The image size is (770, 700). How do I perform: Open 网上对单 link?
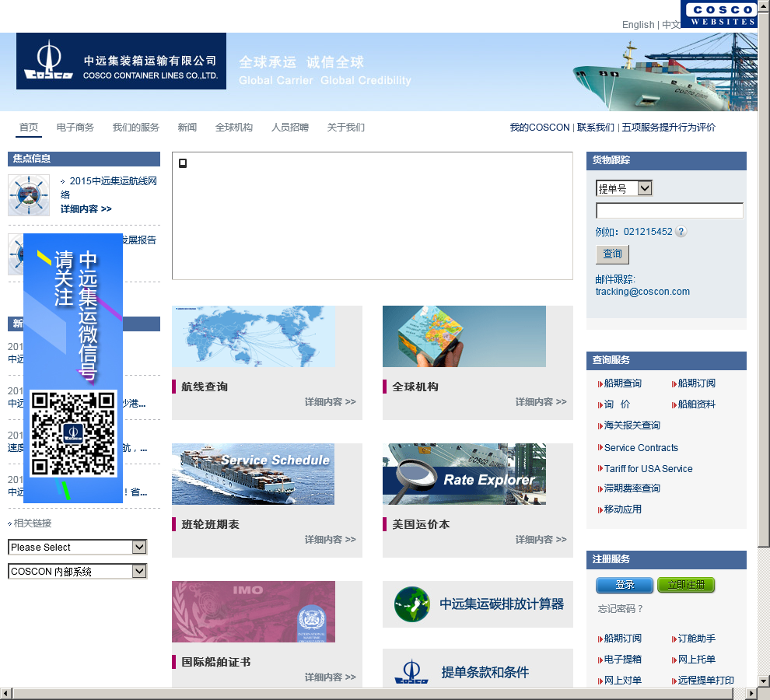622,681
